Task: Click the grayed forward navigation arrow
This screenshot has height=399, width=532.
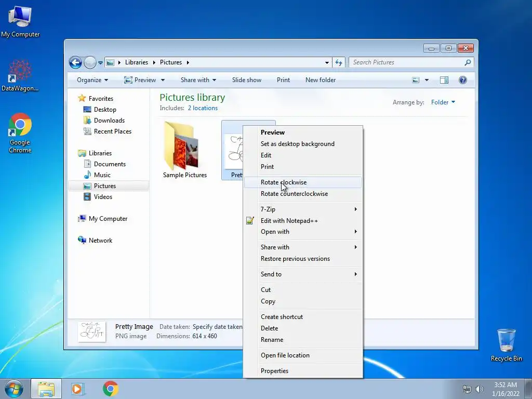Action: 90,62
